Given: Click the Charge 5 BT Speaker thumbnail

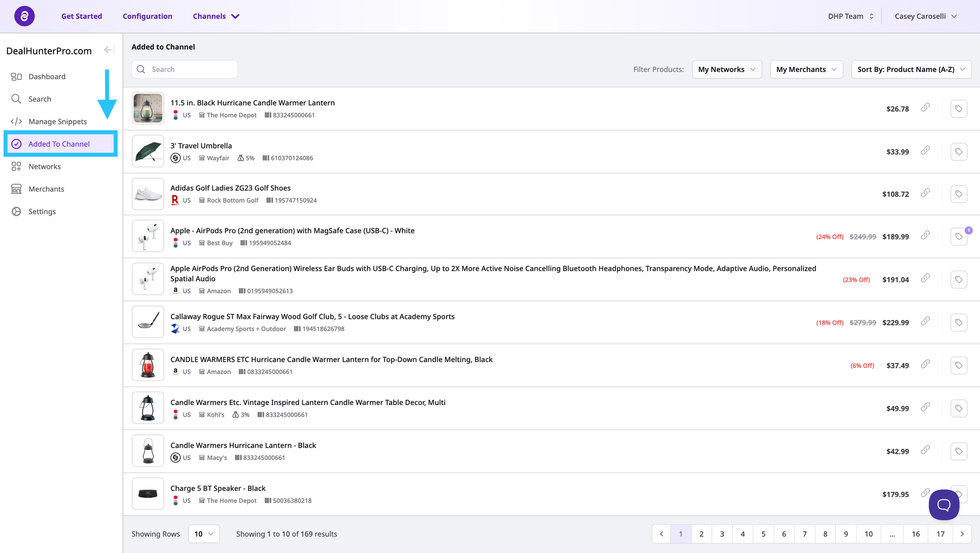Looking at the screenshot, I should [148, 494].
